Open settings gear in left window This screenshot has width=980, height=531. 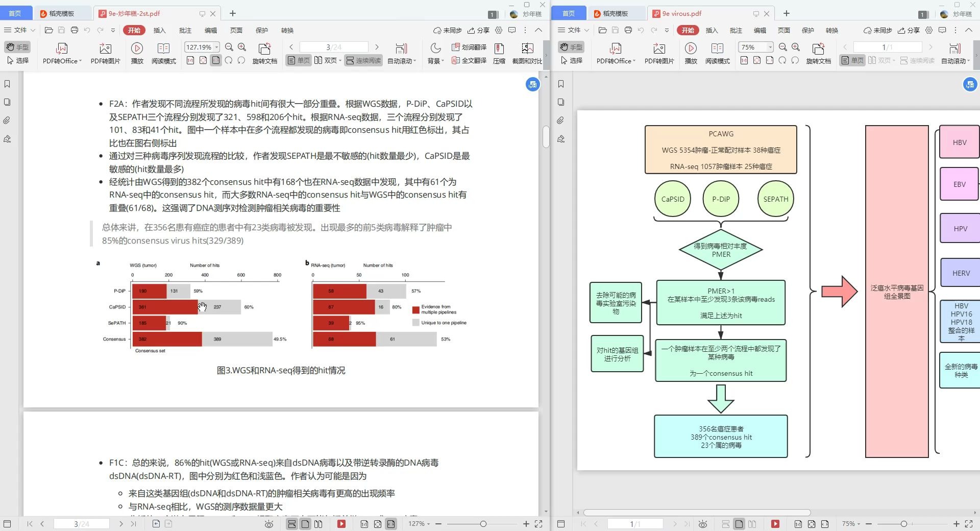pyautogui.click(x=499, y=30)
